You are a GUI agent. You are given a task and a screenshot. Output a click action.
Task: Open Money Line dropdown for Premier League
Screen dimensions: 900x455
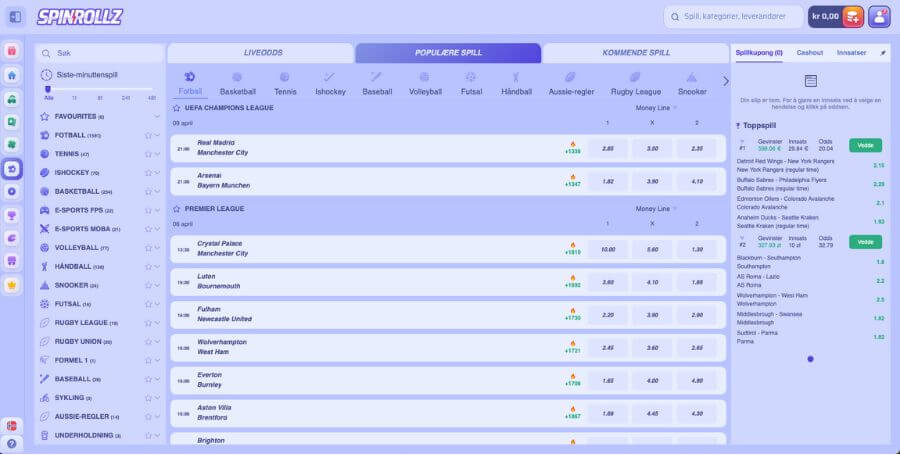(656, 209)
